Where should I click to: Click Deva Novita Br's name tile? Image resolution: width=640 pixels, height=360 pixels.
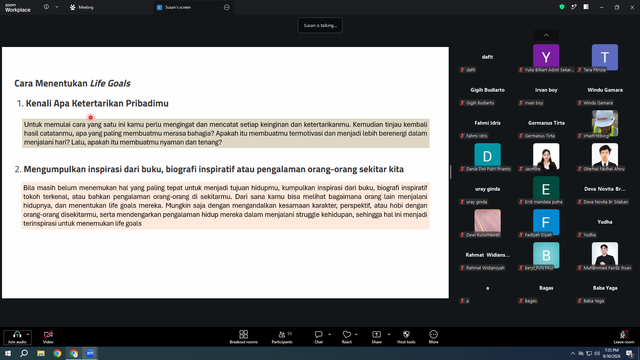point(605,189)
